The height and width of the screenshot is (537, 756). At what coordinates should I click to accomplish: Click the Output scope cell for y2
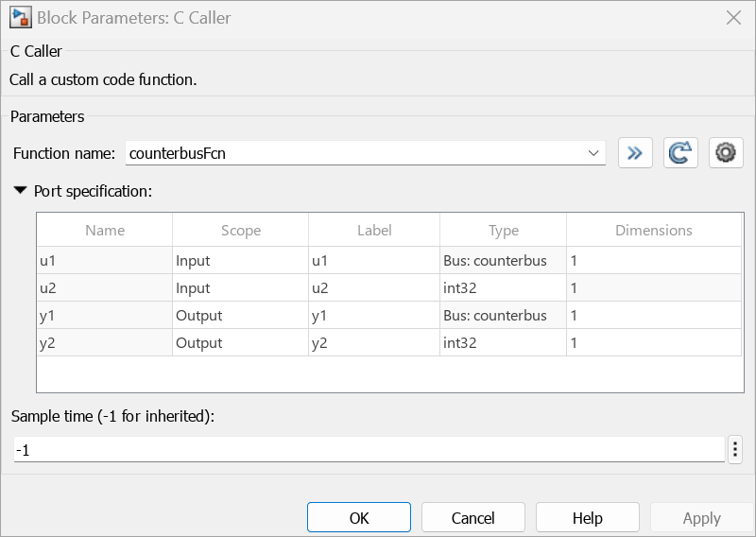(240, 343)
